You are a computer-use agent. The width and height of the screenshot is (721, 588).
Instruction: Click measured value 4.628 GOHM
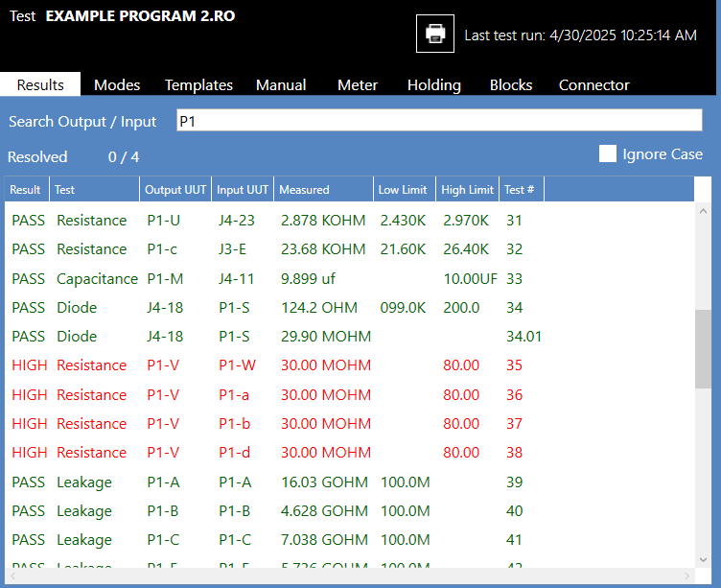[324, 510]
